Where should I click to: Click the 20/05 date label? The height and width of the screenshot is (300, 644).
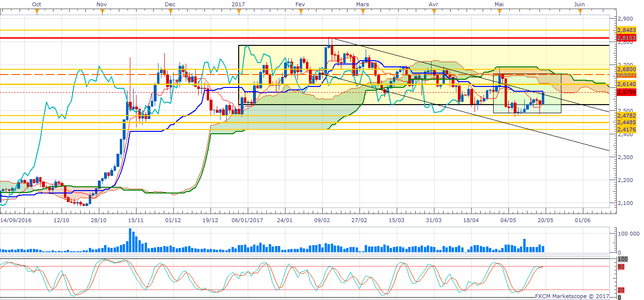pyautogui.click(x=546, y=221)
